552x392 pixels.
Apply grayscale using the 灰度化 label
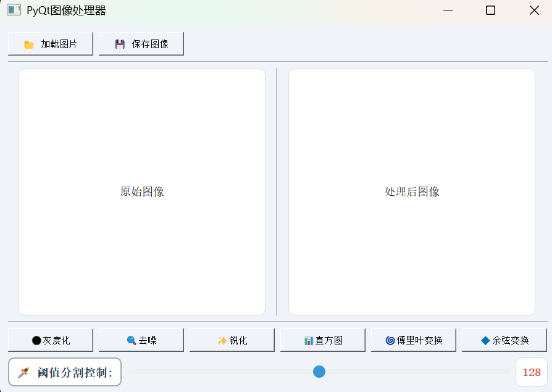[x=56, y=340]
